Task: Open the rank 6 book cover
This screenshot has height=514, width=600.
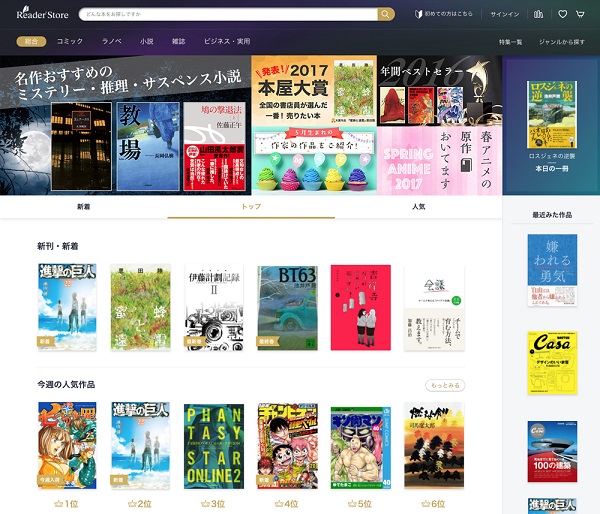Action: click(434, 445)
